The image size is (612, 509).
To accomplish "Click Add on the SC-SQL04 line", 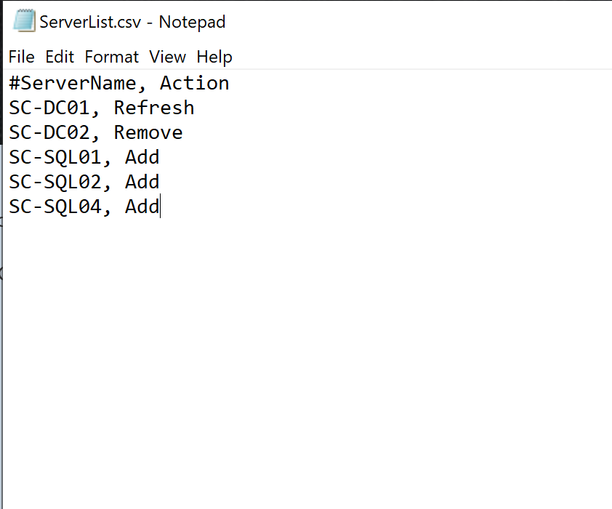I will tap(142, 207).
